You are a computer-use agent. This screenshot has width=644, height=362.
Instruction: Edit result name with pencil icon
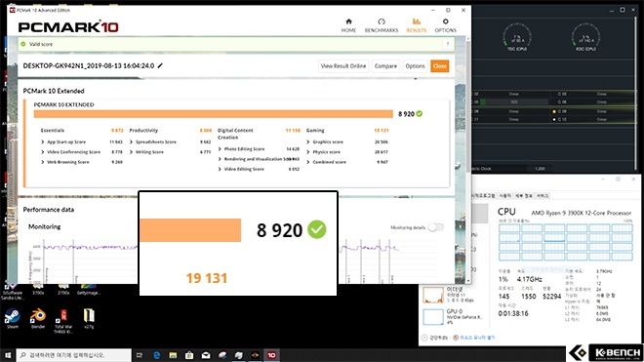(x=160, y=65)
